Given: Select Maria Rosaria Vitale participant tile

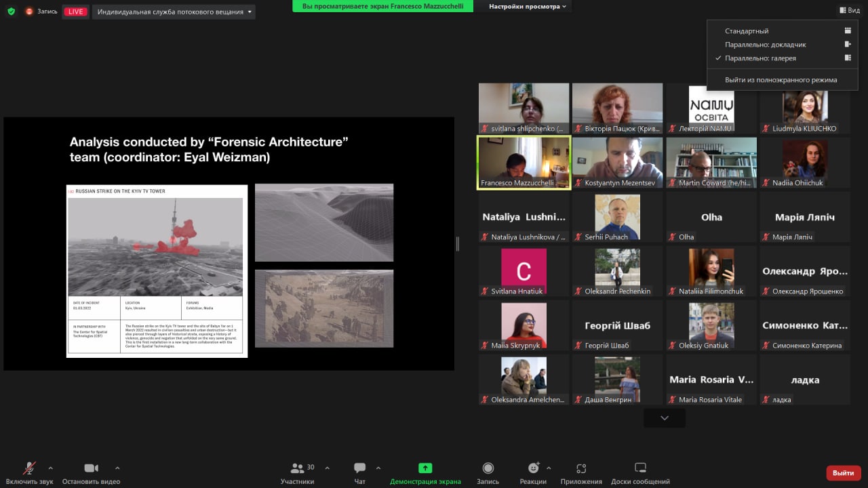Looking at the screenshot, I should click(x=711, y=380).
